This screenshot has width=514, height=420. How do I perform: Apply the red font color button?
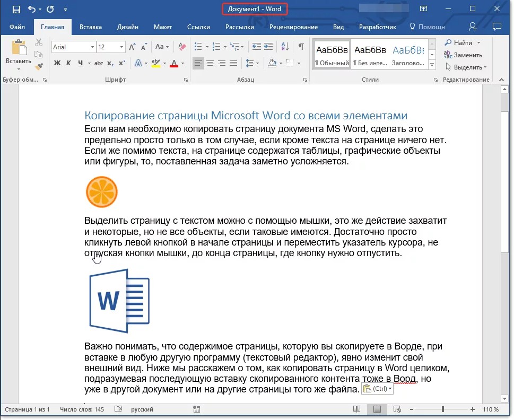174,63
